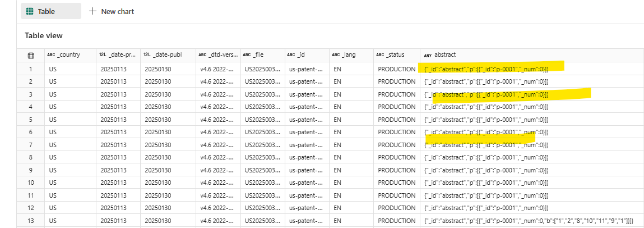The height and width of the screenshot is (228, 644).
Task: Select row number 13
Action: coord(30,221)
